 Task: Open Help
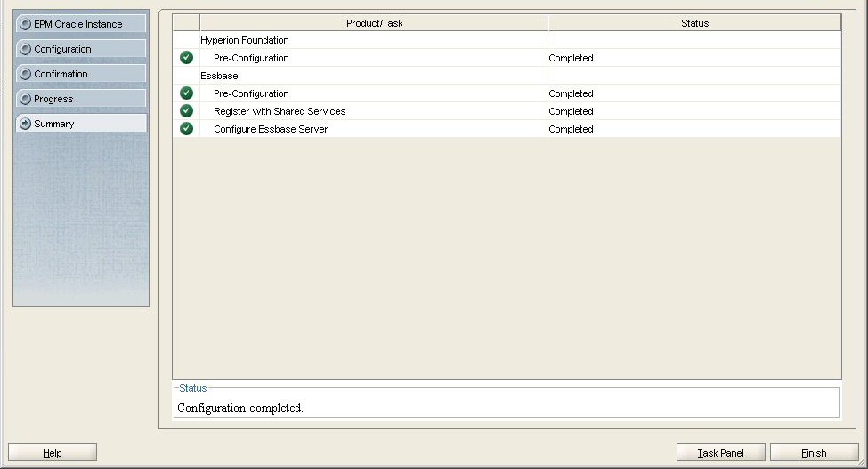click(53, 452)
